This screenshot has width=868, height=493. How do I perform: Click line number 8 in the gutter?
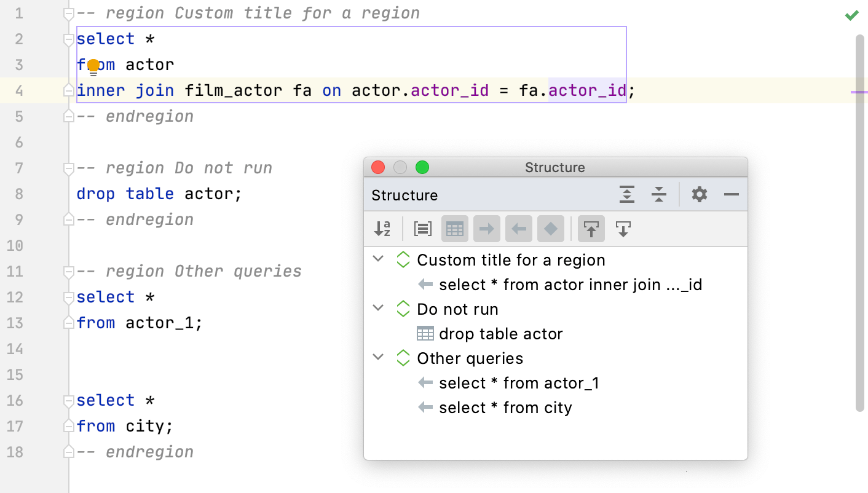point(18,194)
